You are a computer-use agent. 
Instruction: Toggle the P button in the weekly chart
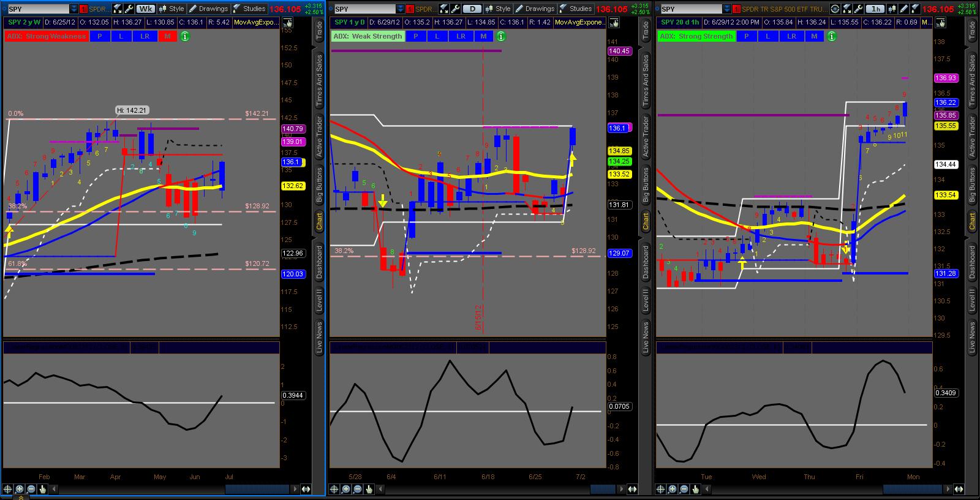click(x=99, y=36)
